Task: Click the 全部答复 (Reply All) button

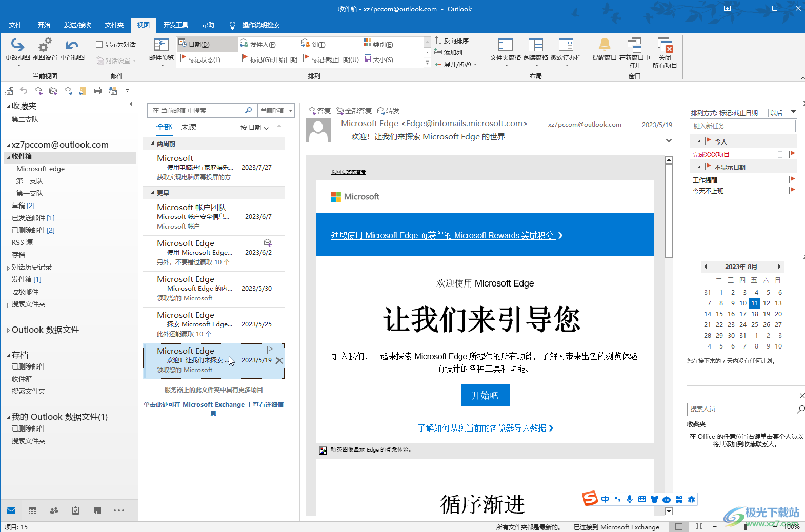Action: [x=354, y=111]
